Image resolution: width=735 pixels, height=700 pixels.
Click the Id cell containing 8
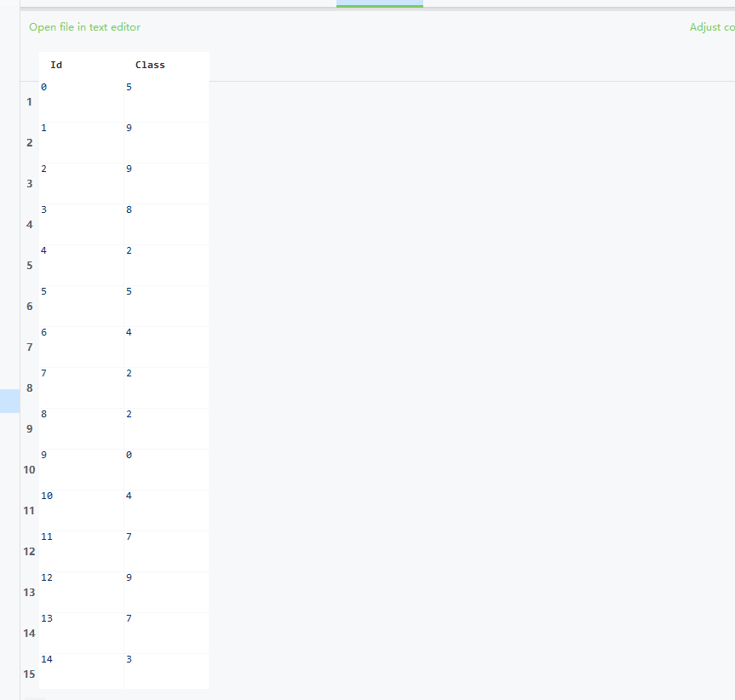pyautogui.click(x=81, y=428)
